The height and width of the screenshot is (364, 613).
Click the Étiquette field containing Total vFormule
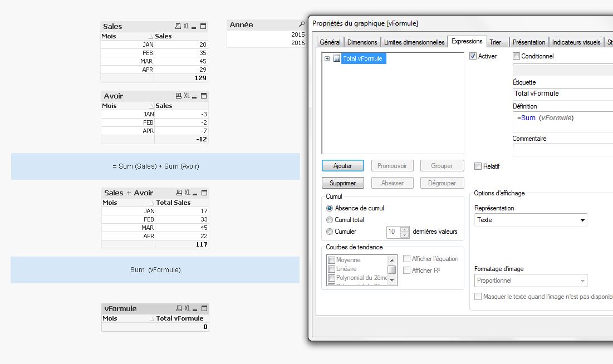click(562, 94)
